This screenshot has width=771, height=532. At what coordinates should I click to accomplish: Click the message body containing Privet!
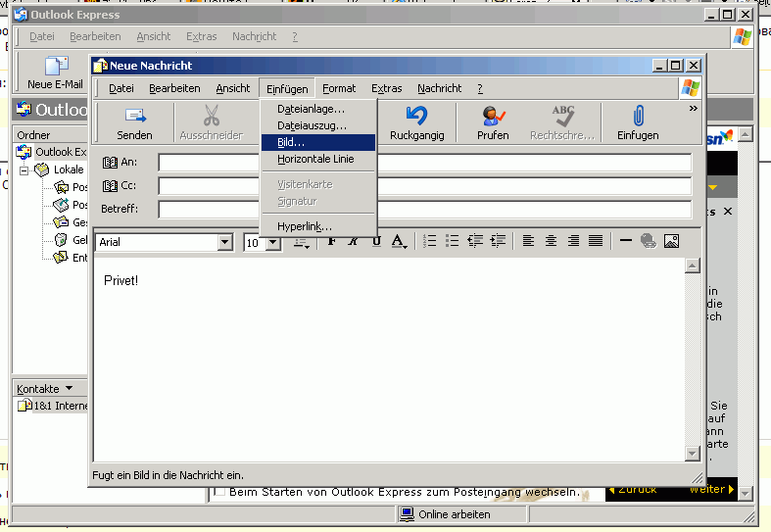(390, 359)
